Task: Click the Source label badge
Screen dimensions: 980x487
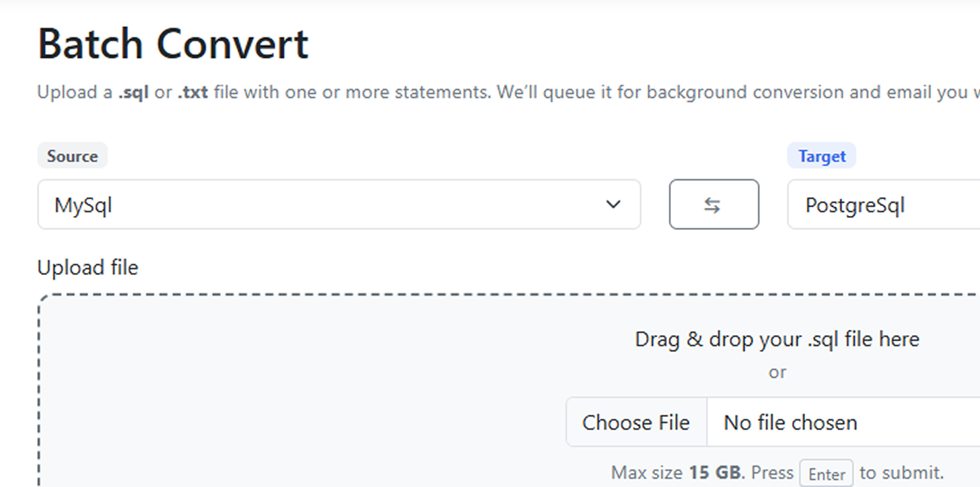Action: (x=72, y=156)
